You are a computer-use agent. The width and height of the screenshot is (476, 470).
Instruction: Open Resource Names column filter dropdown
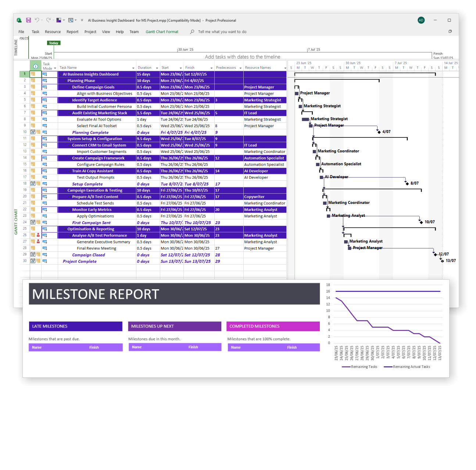(x=285, y=68)
